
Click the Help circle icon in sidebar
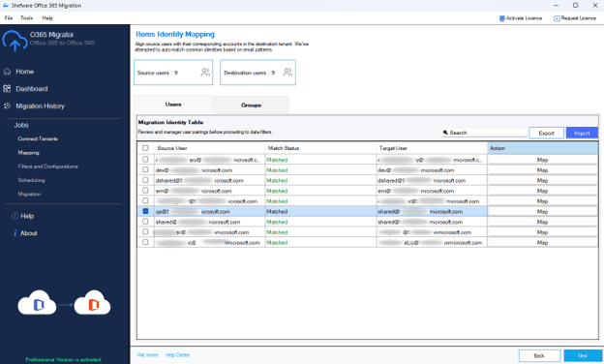(x=15, y=216)
